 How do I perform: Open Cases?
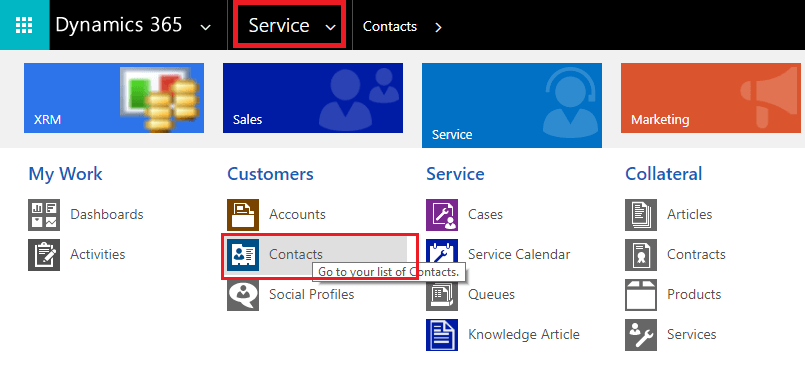click(485, 214)
